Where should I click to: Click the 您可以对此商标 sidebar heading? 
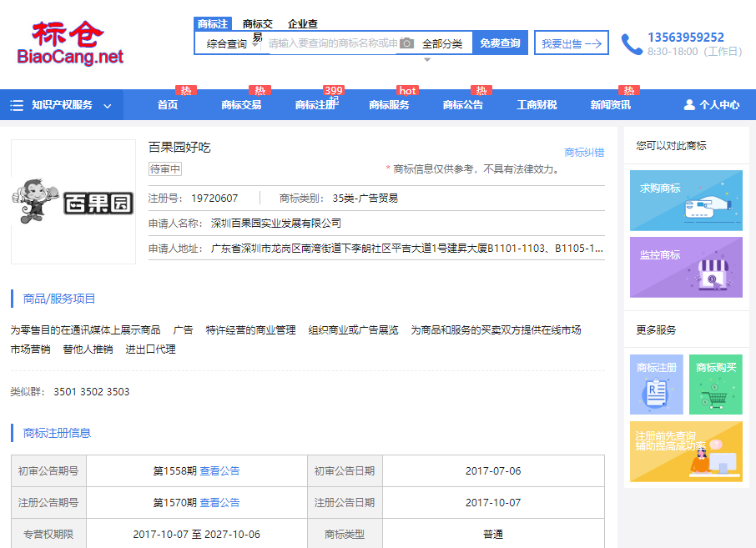pos(671,146)
